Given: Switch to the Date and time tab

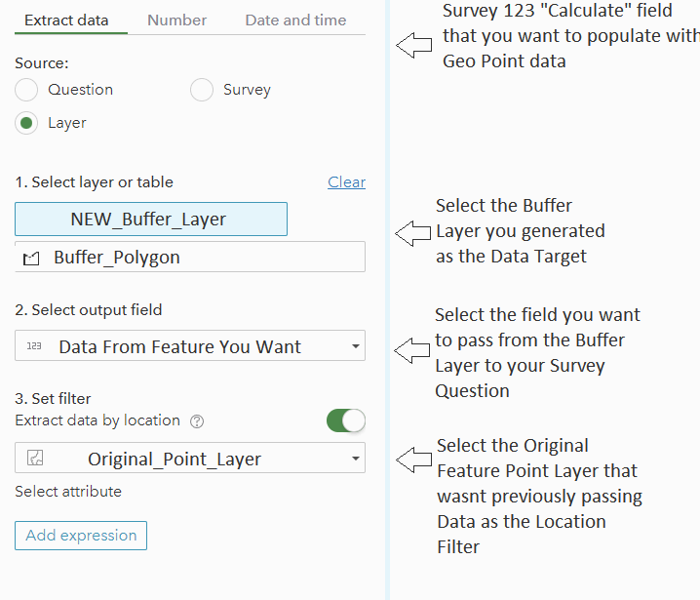Looking at the screenshot, I should pos(295,20).
